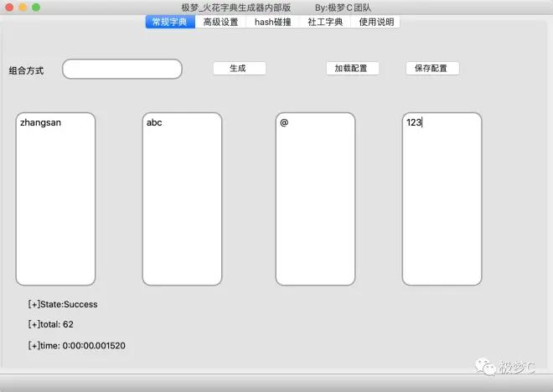Screen dimensions: 553x392
Task: Go to the 社工字典 tab
Action: coord(325,22)
